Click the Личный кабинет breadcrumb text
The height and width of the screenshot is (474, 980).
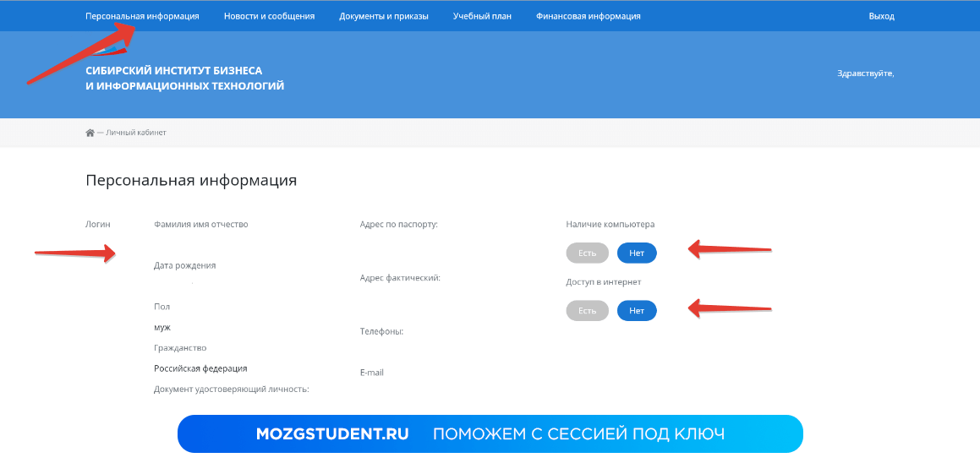[x=135, y=133]
